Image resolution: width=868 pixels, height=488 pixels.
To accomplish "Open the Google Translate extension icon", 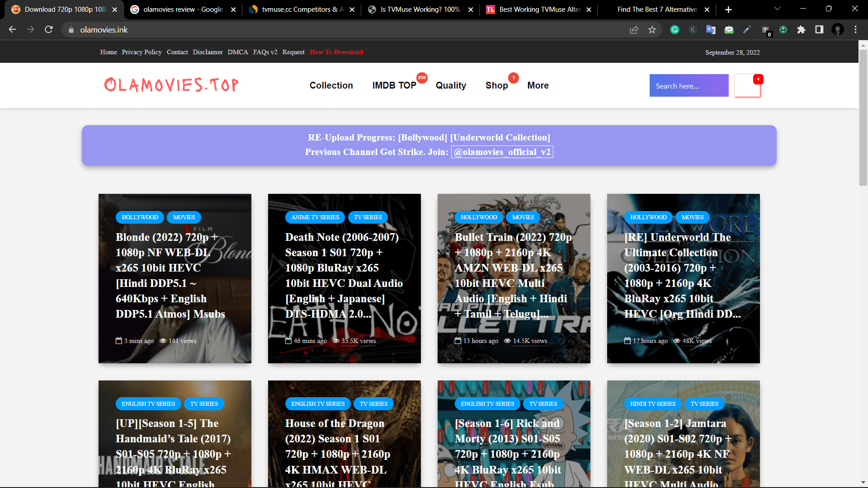I will [711, 30].
